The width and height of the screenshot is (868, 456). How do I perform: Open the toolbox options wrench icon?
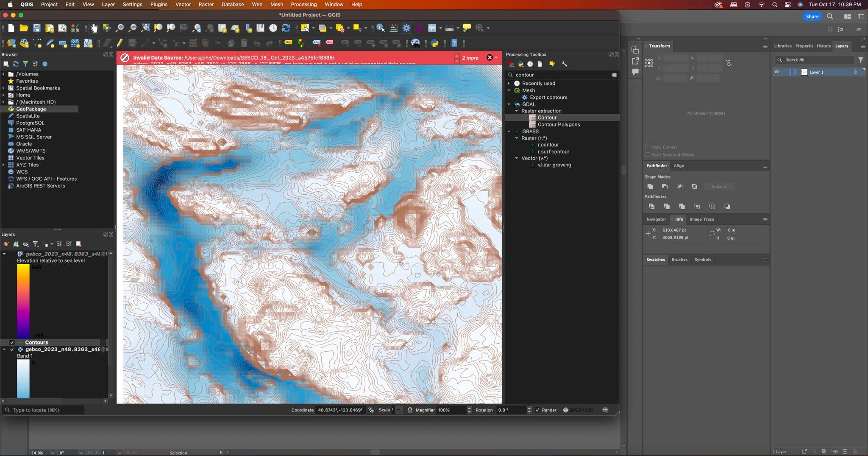point(564,64)
